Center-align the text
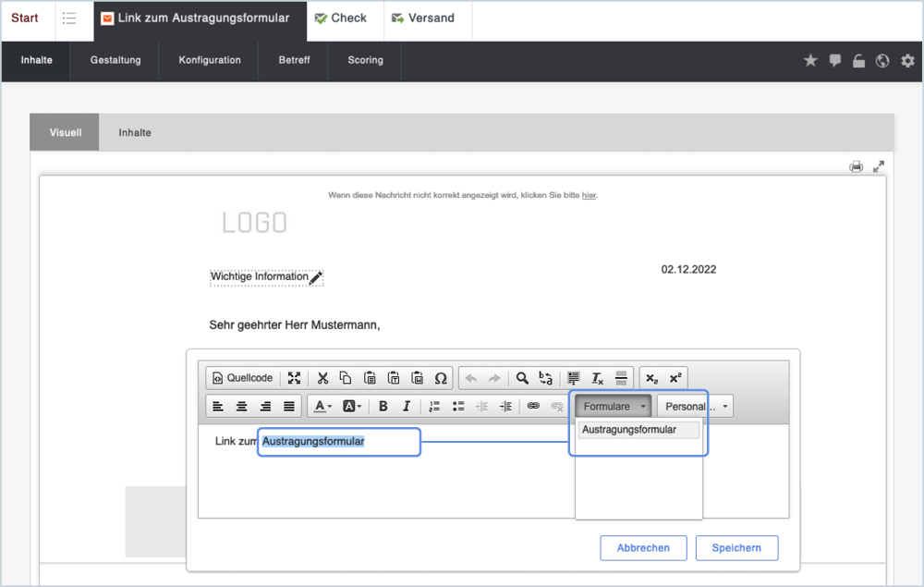Image resolution: width=924 pixels, height=587 pixels. [242, 406]
